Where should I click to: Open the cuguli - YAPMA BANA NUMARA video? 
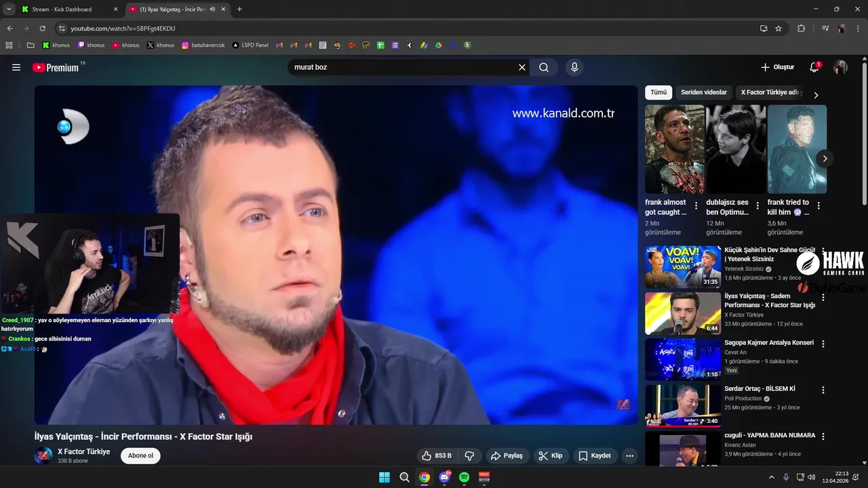coord(683,449)
